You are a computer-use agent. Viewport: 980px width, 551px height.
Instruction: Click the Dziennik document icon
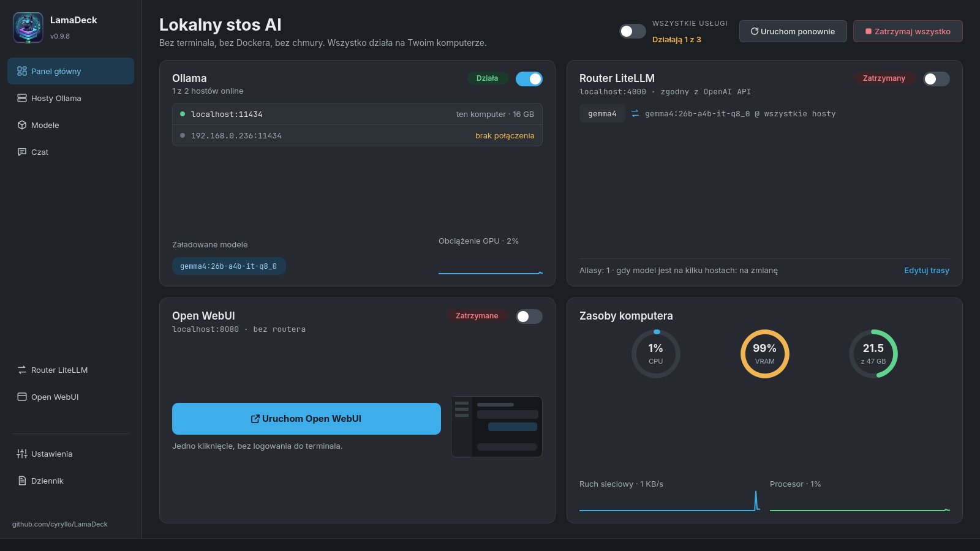[22, 481]
